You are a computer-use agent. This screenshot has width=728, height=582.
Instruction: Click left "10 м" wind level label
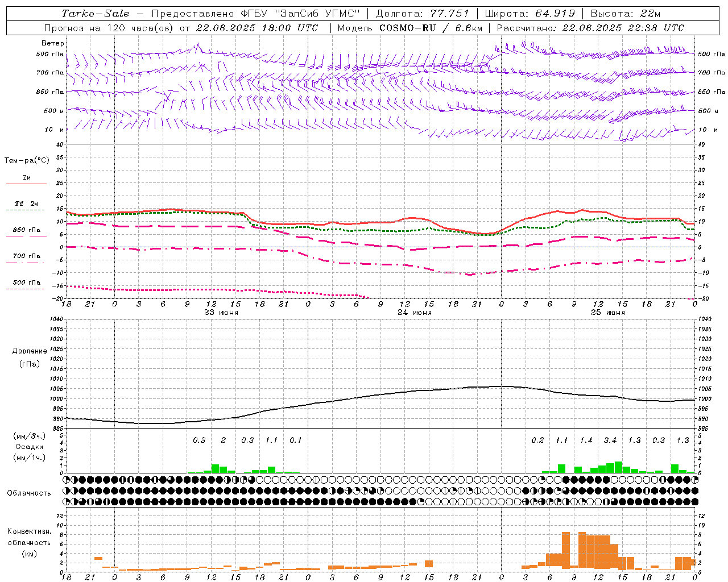pos(54,130)
